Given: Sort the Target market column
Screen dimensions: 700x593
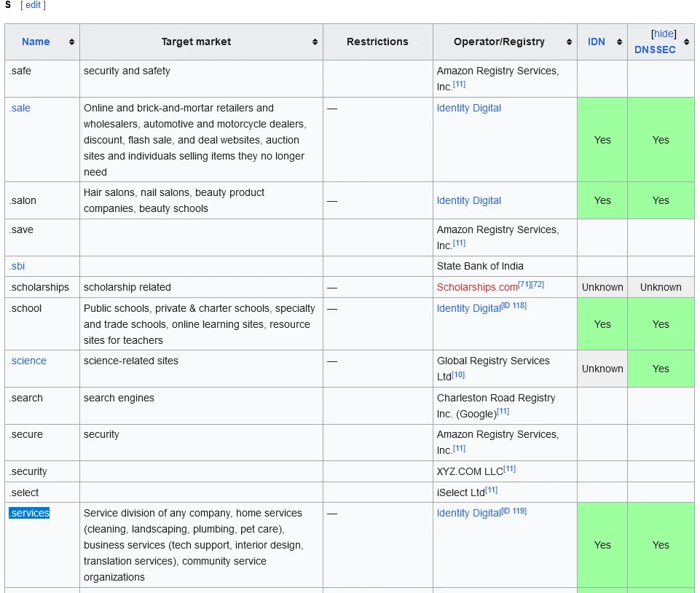Looking at the screenshot, I should point(314,42).
